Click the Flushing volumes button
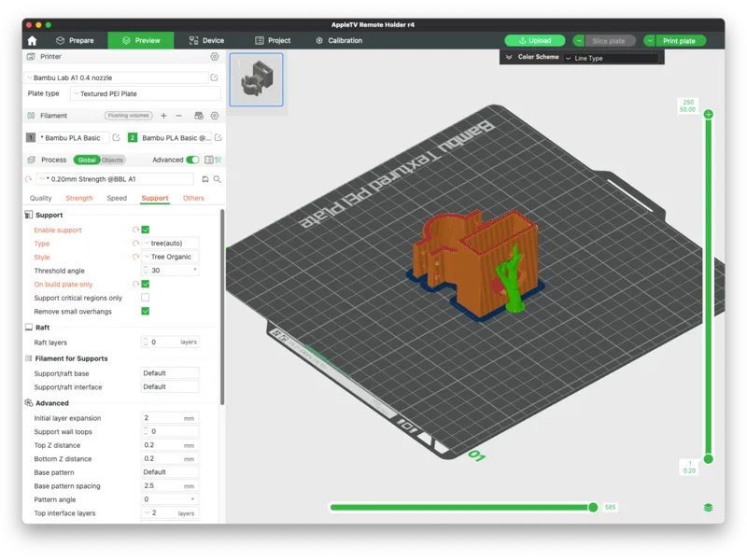The height and width of the screenshot is (560, 747). click(129, 116)
